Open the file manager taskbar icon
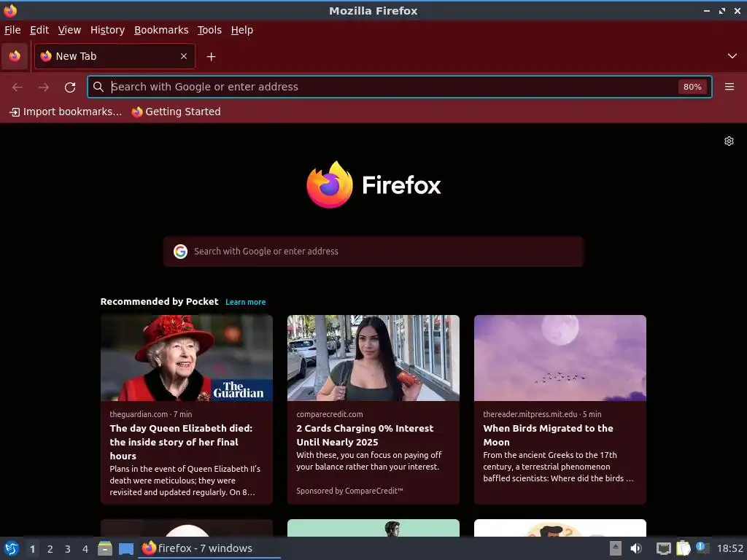 [x=105, y=548]
